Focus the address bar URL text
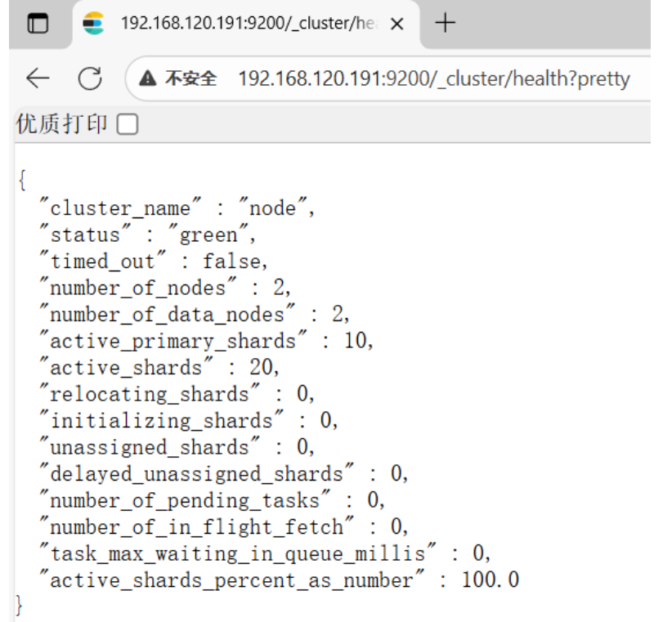This screenshot has width=672, height=622. pos(433,79)
